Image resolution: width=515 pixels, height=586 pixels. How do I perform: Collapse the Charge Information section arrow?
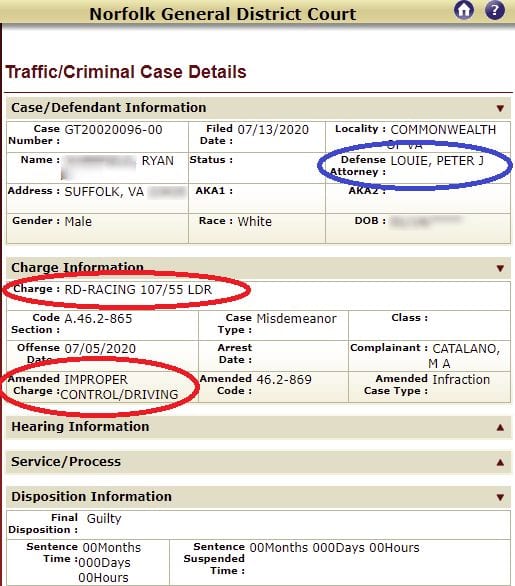coord(500,268)
